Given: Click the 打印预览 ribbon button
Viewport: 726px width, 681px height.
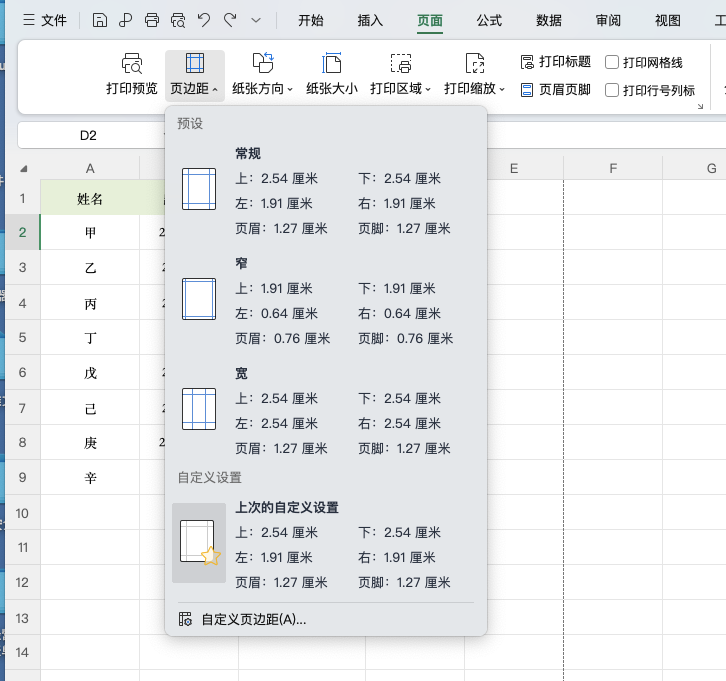Looking at the screenshot, I should 132,75.
